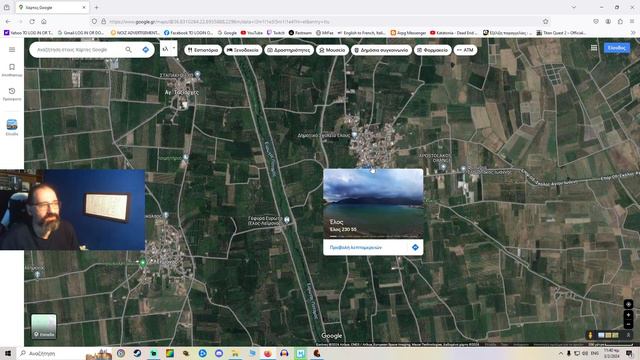Open the Firefox application menu button
This screenshot has width=640, height=360.
coord(632,21)
